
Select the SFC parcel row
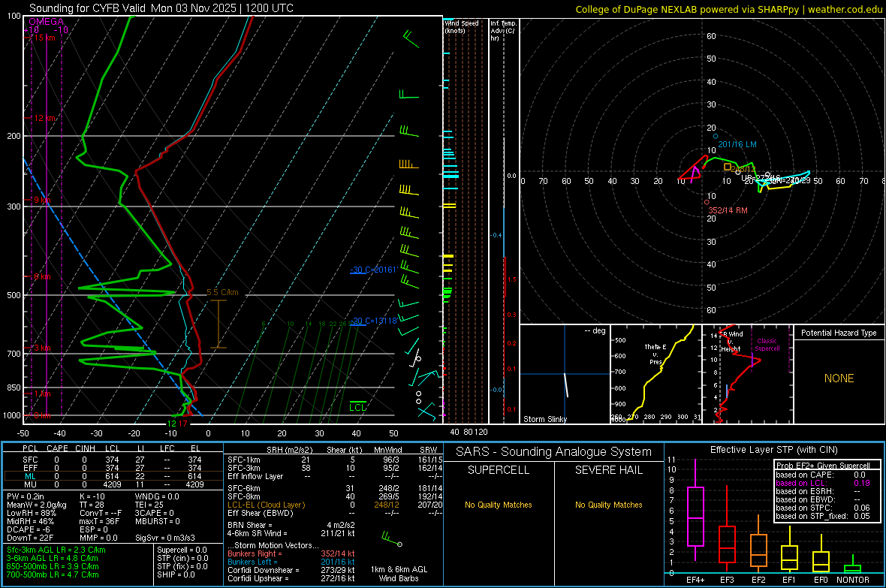tap(113, 460)
